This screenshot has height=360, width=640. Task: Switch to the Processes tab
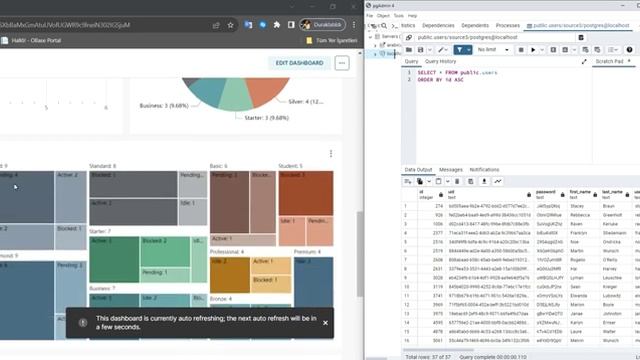tap(508, 25)
